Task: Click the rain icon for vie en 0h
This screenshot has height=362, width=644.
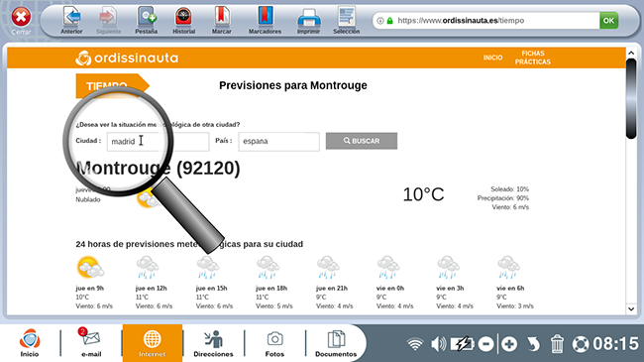Action: (x=388, y=268)
